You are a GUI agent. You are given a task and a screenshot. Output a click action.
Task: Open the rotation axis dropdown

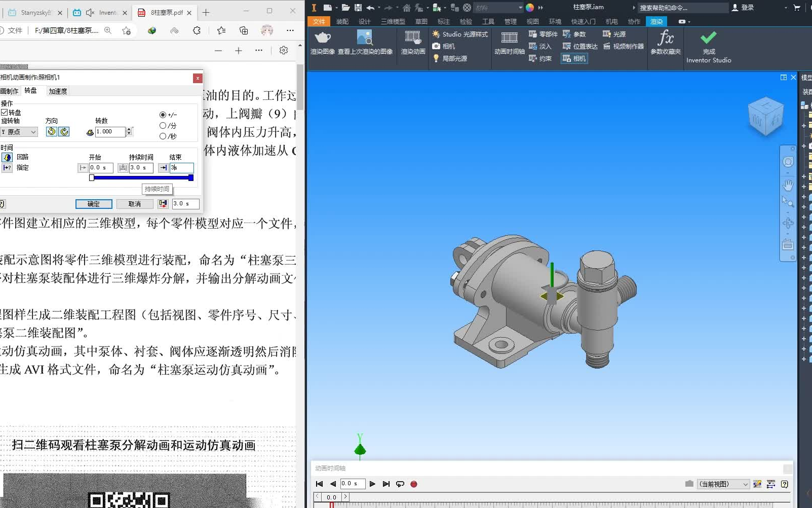(x=19, y=132)
